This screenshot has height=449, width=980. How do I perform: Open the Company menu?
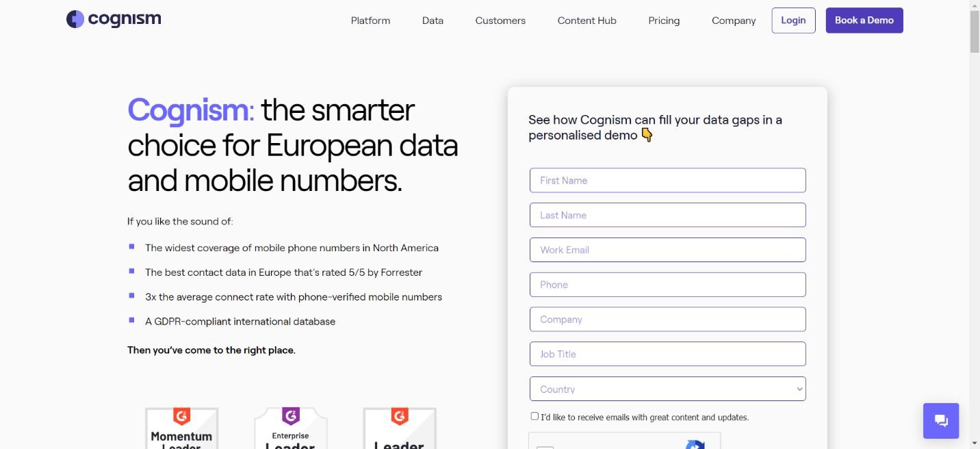click(x=734, y=21)
